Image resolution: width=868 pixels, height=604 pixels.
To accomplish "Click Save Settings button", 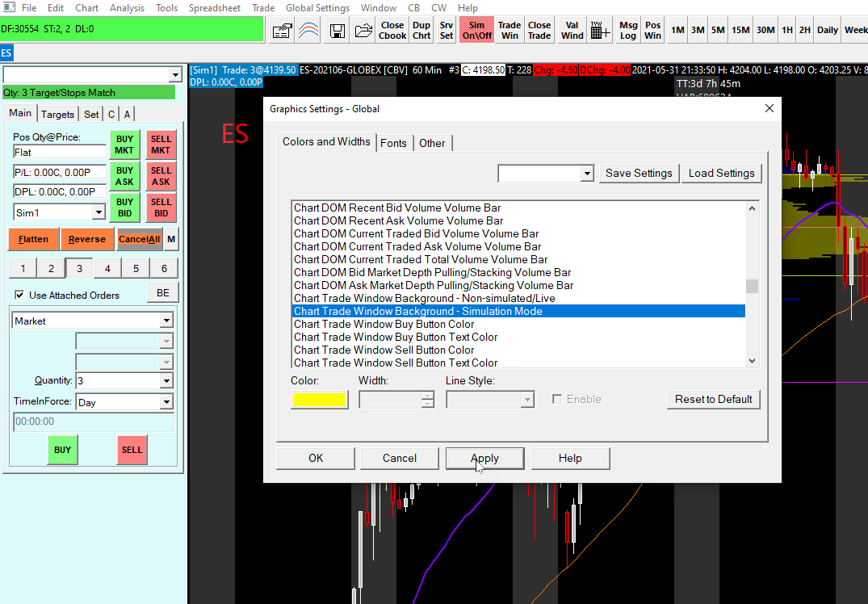I will tap(639, 174).
